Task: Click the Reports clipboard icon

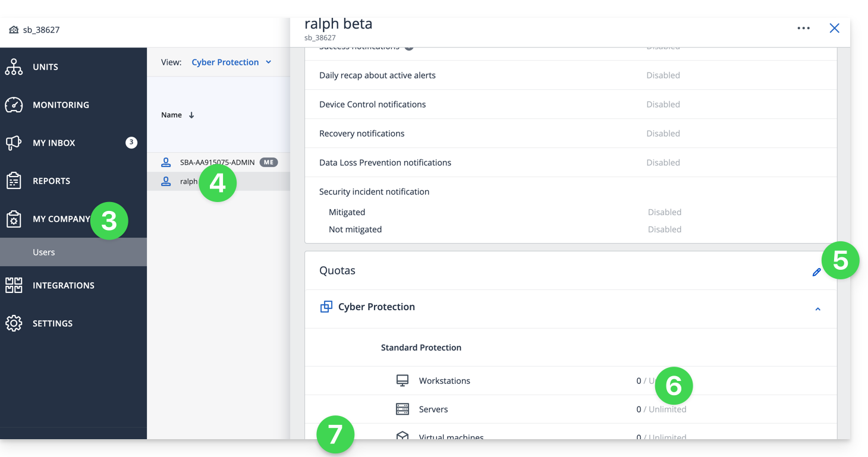Action: click(14, 181)
